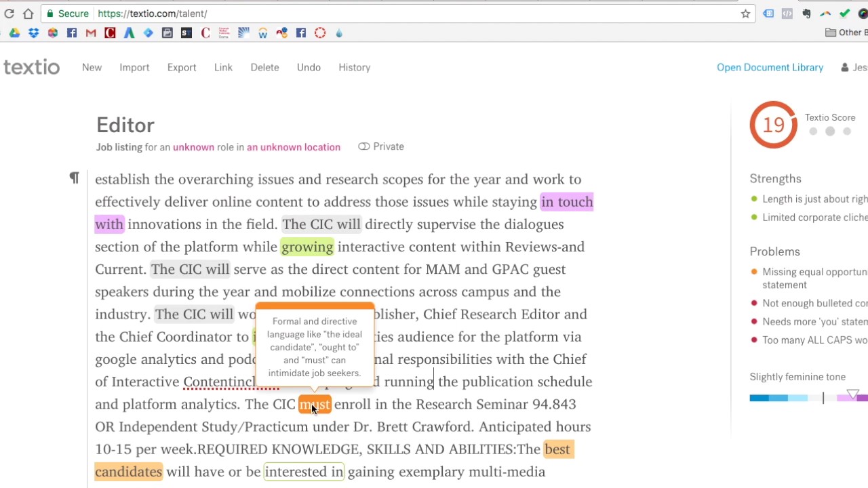Viewport: 868px width, 488px height.
Task: Click 'Not enough bulleted content' problem
Action: [x=814, y=304]
